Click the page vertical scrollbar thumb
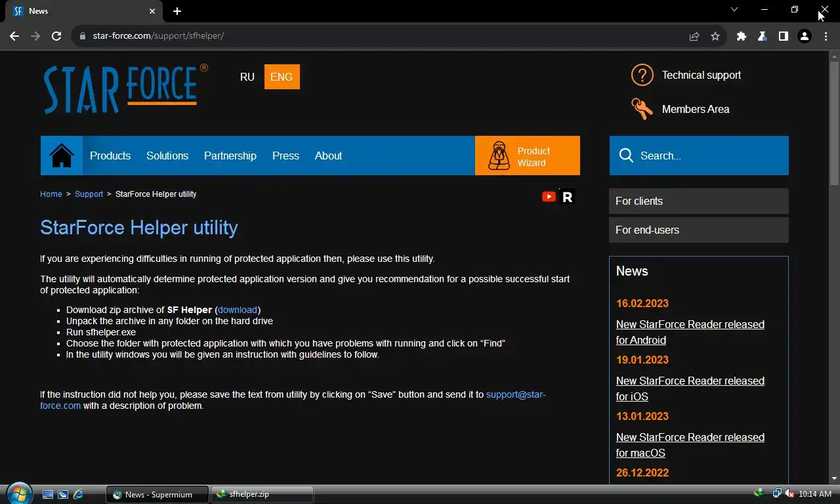840x504 pixels. point(834,123)
